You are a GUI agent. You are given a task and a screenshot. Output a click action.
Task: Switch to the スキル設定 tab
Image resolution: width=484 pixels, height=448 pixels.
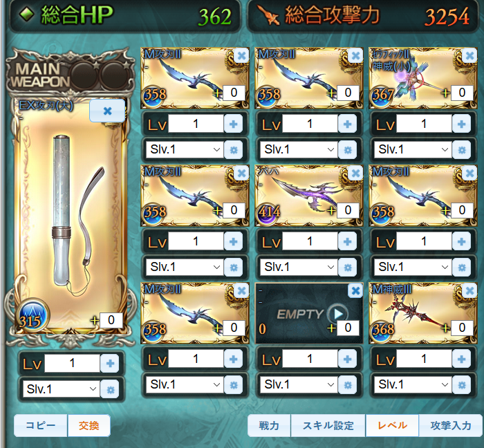[328, 425]
